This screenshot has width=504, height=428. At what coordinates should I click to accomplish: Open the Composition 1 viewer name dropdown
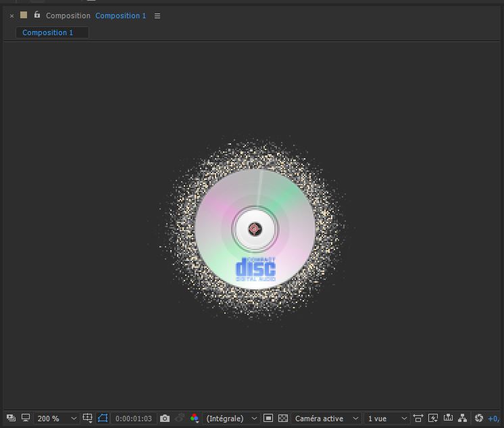pyautogui.click(x=120, y=16)
